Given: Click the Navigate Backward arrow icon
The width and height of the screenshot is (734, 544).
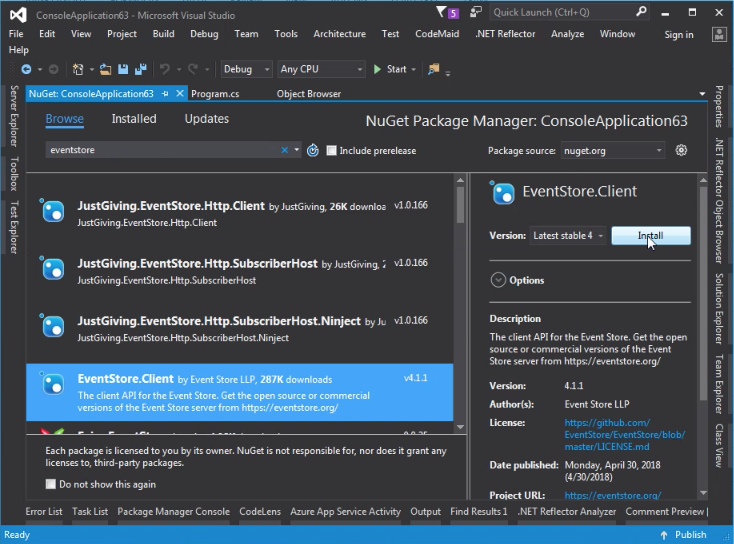Looking at the screenshot, I should (x=26, y=69).
